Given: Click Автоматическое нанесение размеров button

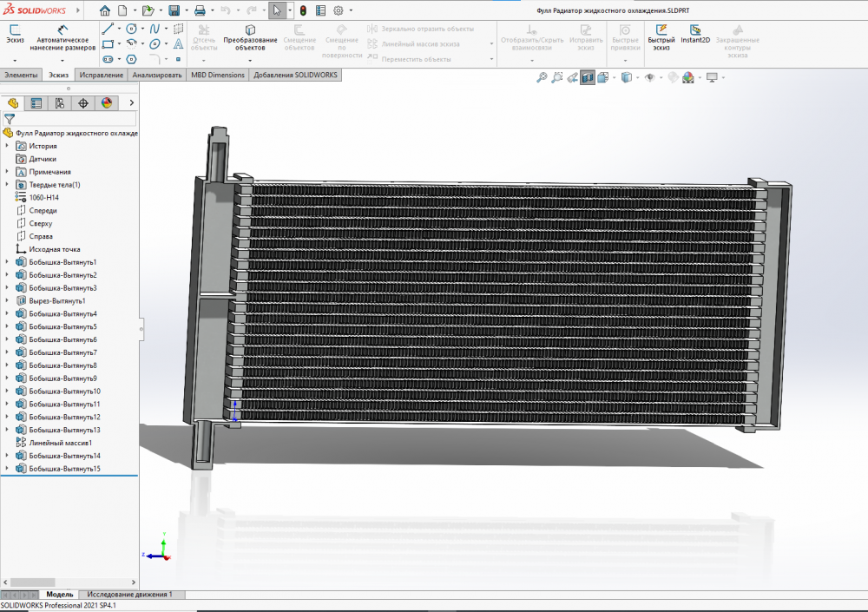Looking at the screenshot, I should [62, 35].
